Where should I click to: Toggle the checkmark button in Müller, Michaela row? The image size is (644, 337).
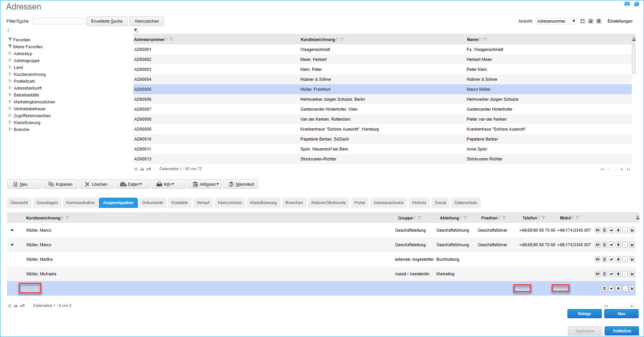tap(611, 274)
